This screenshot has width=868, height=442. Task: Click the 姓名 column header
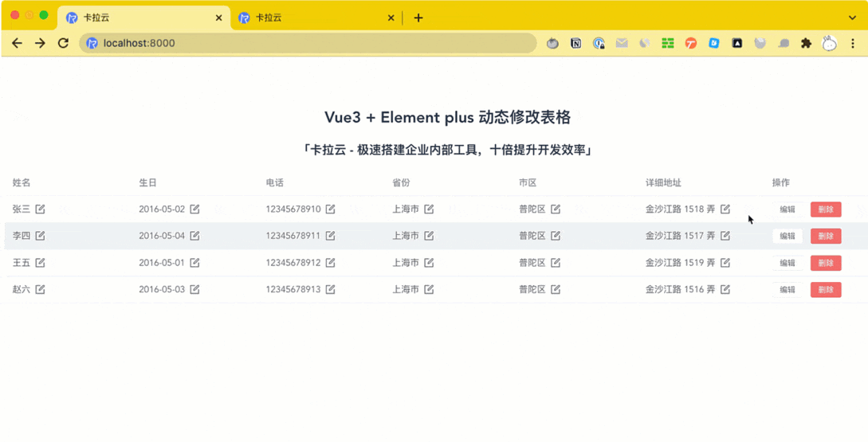pos(22,182)
